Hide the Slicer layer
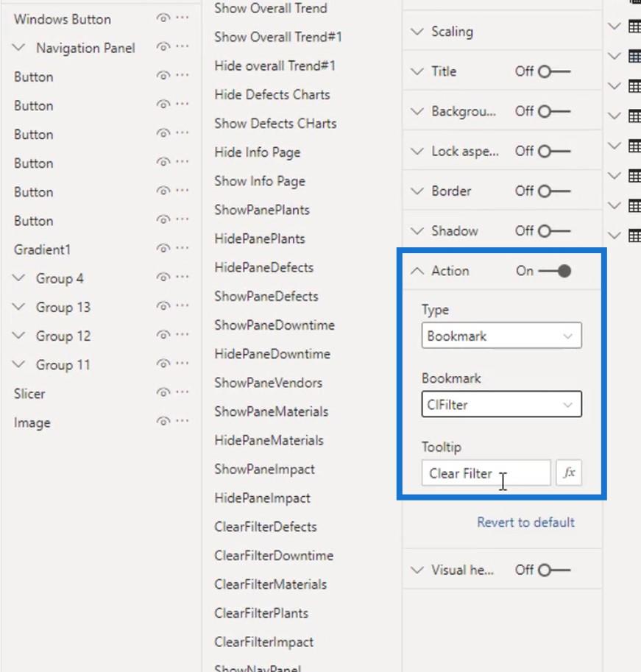This screenshot has height=672, width=641. (x=163, y=392)
